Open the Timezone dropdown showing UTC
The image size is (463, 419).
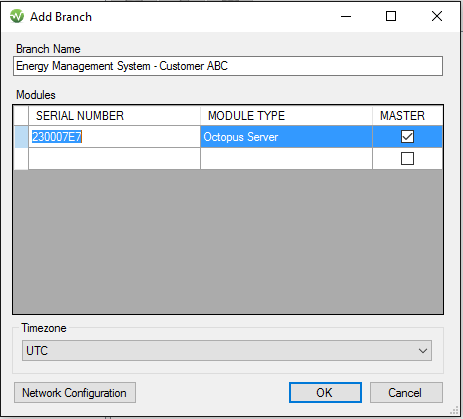227,351
